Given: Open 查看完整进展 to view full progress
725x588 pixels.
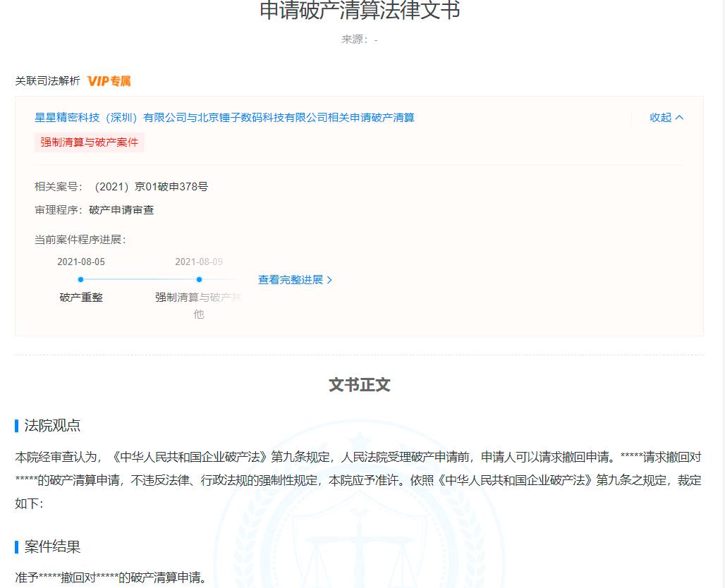Looking at the screenshot, I should [295, 280].
